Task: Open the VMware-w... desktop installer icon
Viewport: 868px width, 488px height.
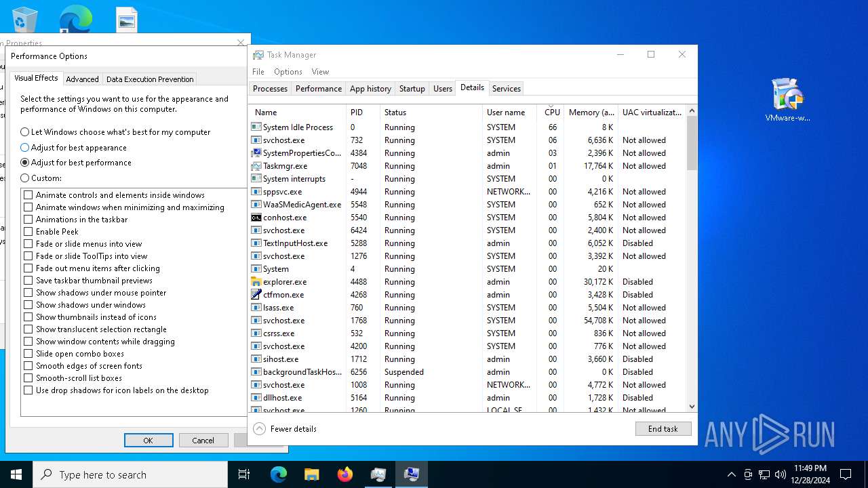Action: [787, 100]
